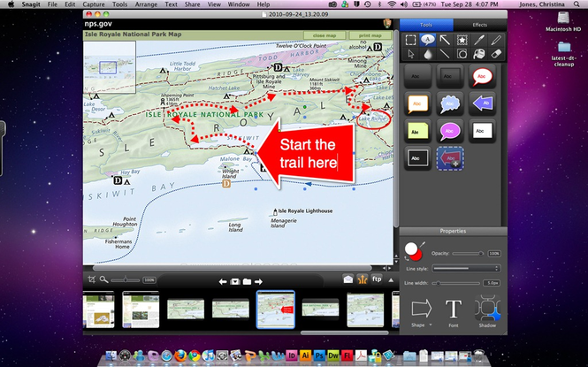Open the Window menu
This screenshot has width=588, height=367.
tap(239, 4)
